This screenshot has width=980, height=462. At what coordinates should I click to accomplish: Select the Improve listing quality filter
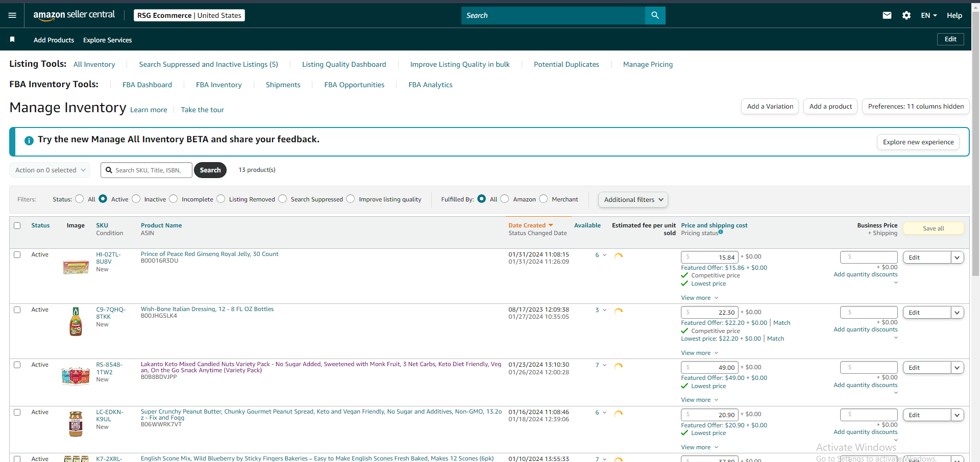pos(351,199)
